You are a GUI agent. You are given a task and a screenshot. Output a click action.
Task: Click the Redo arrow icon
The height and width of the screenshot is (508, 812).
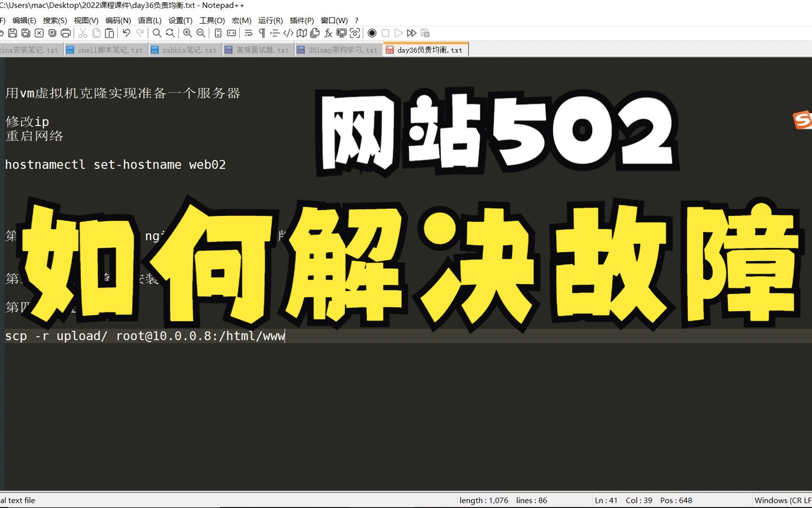click(140, 33)
